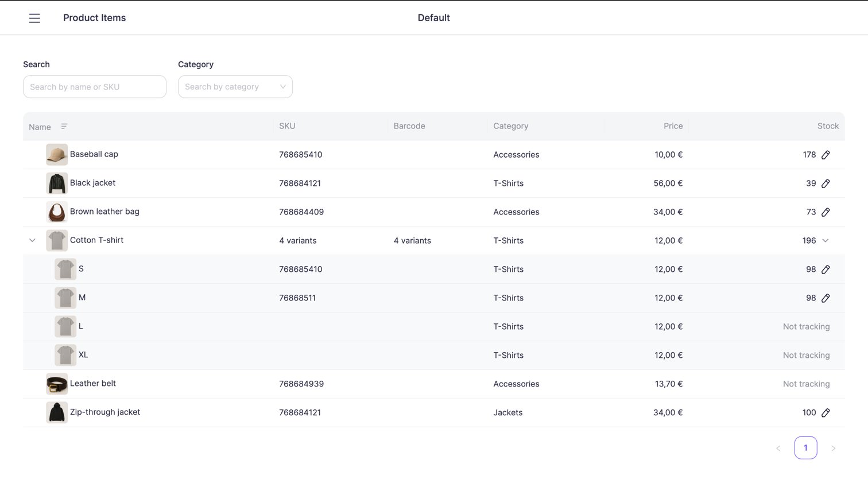Click the sort icon beside the Name column
868x480 pixels.
pyautogui.click(x=64, y=126)
